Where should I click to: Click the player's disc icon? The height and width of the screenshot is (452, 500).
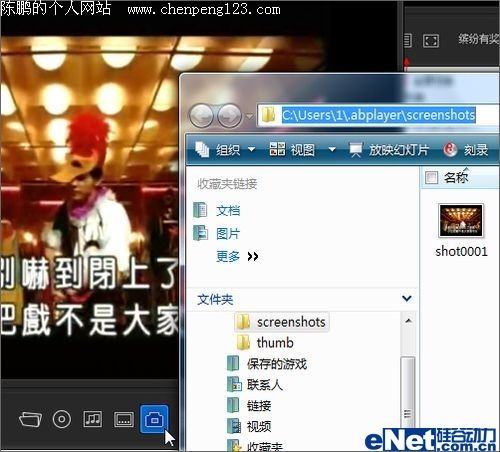click(x=62, y=419)
